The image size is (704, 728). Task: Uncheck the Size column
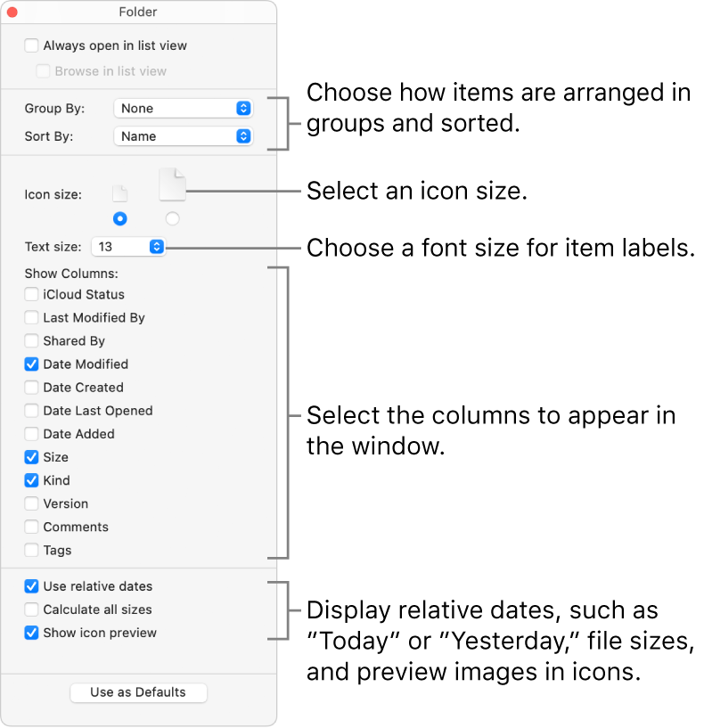click(31, 457)
